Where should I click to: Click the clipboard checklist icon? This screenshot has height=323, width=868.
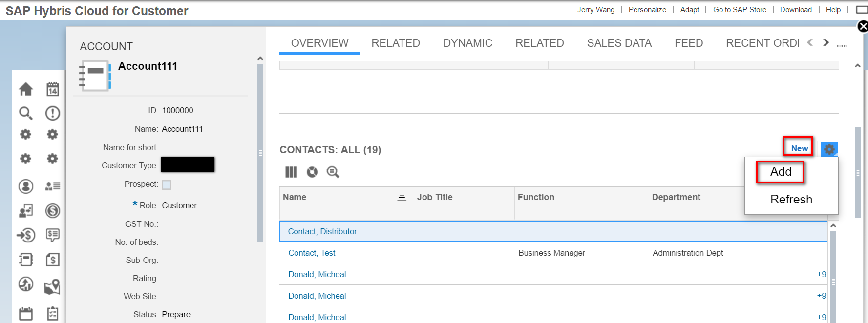point(53,313)
